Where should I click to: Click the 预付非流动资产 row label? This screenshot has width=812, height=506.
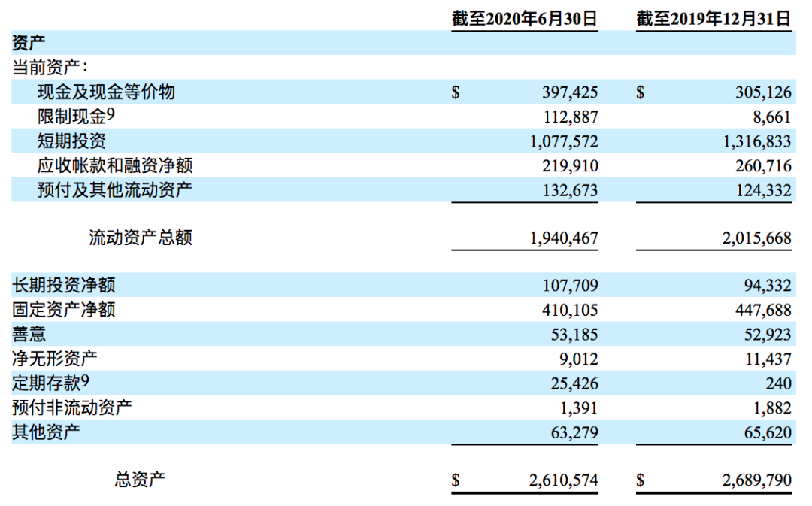[72, 407]
